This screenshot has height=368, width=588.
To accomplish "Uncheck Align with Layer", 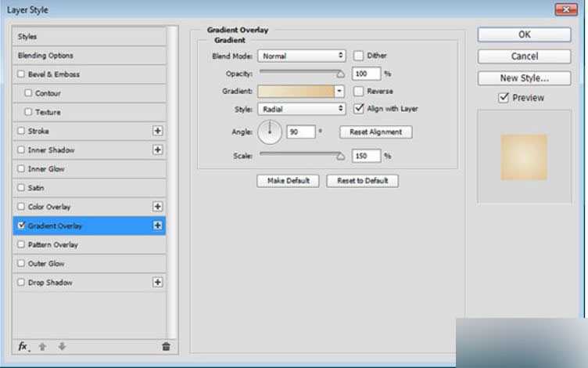I will tap(358, 109).
